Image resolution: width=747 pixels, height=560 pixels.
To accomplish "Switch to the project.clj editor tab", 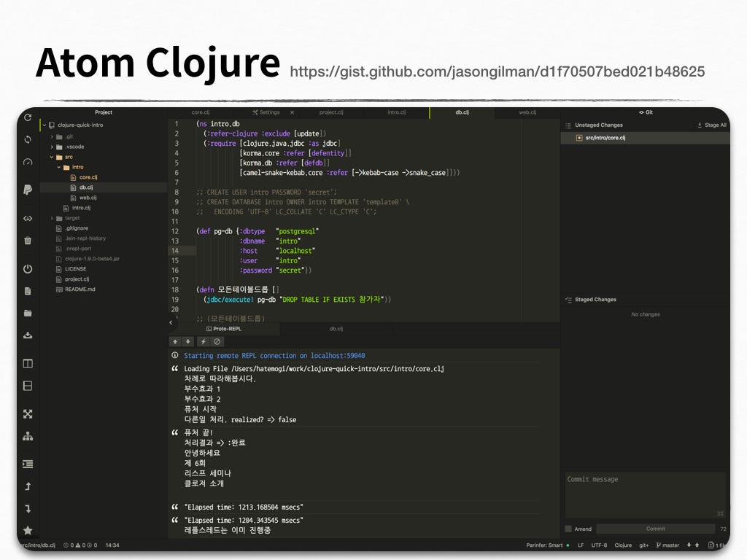I will [x=331, y=112].
